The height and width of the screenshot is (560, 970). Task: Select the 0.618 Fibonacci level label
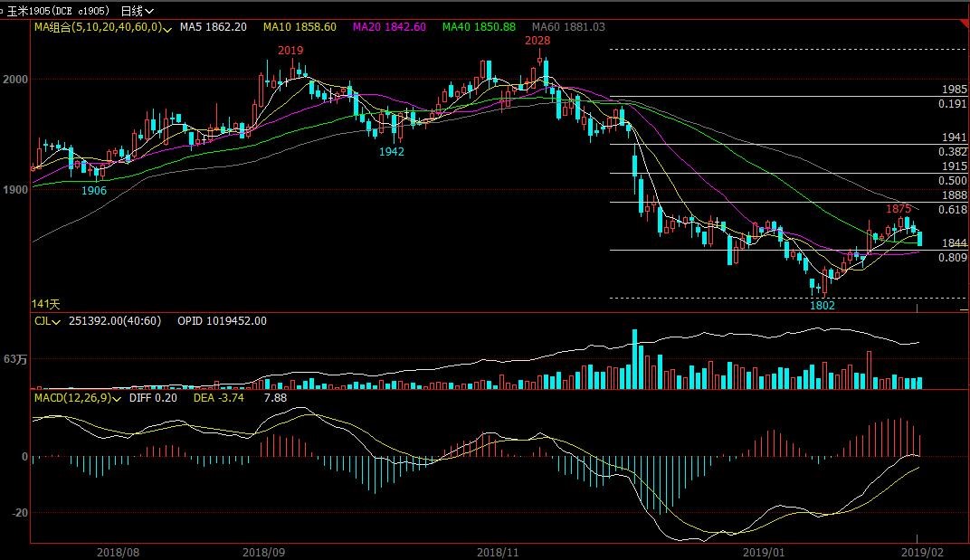pos(953,210)
